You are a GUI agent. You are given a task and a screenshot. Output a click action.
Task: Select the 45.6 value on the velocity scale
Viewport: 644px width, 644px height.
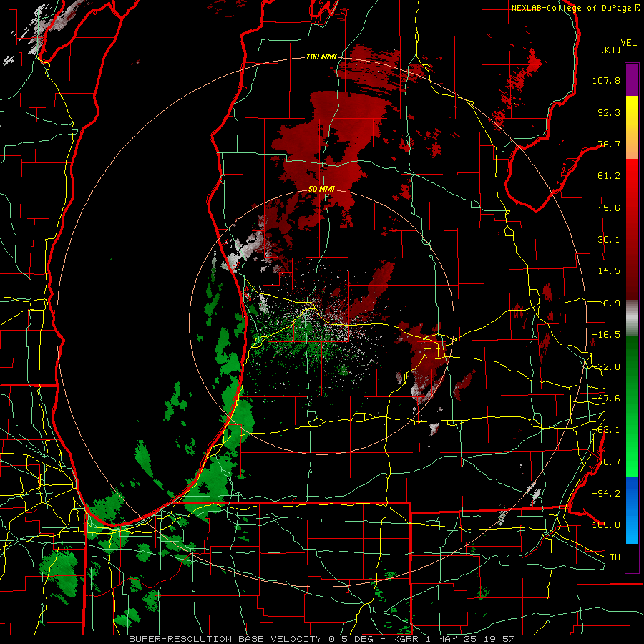[x=609, y=208]
